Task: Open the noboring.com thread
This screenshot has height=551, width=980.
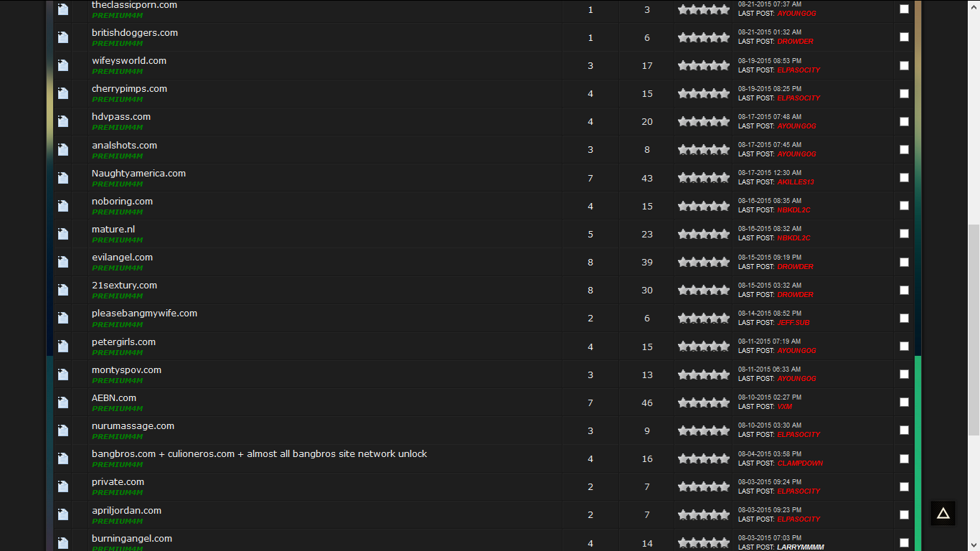Action: tap(122, 202)
